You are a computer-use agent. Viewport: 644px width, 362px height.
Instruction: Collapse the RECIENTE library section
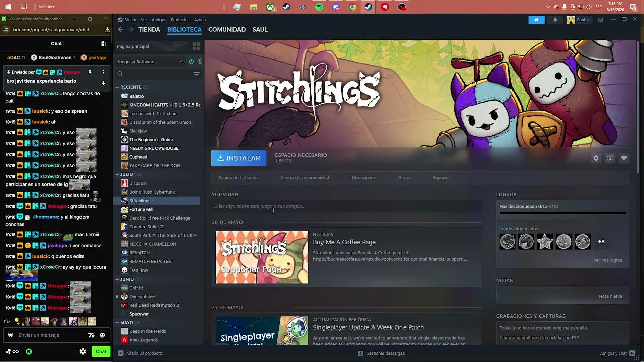click(117, 87)
